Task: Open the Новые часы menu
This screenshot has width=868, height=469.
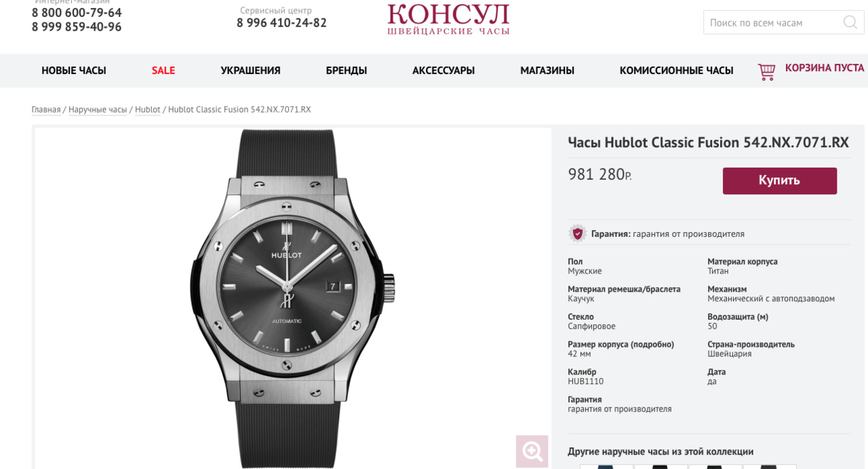Action: coord(74,71)
